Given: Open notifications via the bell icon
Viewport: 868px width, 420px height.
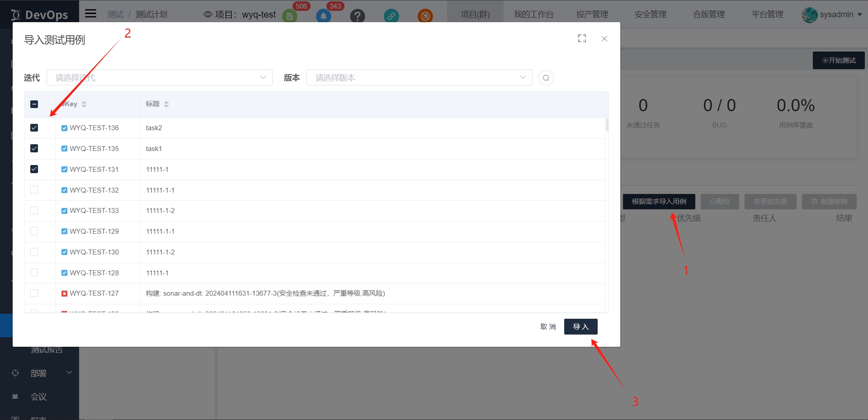Looking at the screenshot, I should point(323,16).
